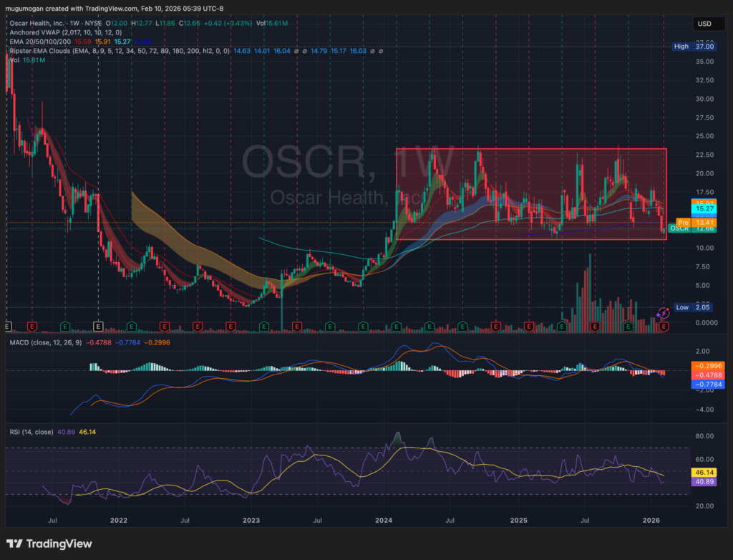Click the purple lightning bolt news icon
The image size is (733, 560).
663,312
